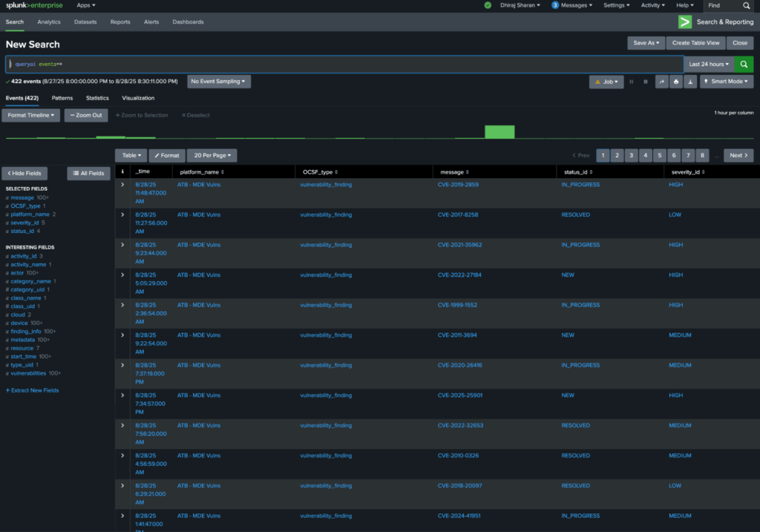This screenshot has height=532, width=760.
Task: Pause the search job
Action: (x=631, y=82)
